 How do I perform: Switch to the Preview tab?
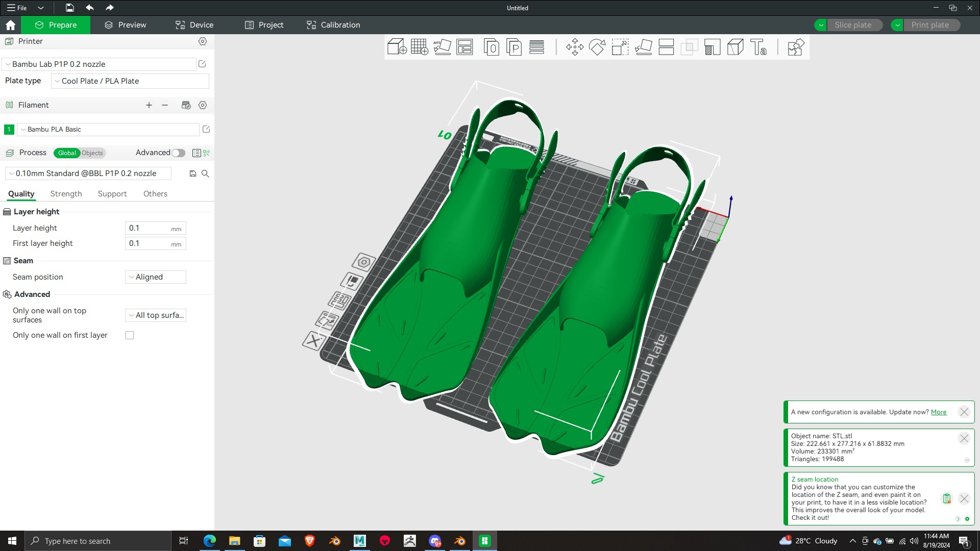click(125, 25)
